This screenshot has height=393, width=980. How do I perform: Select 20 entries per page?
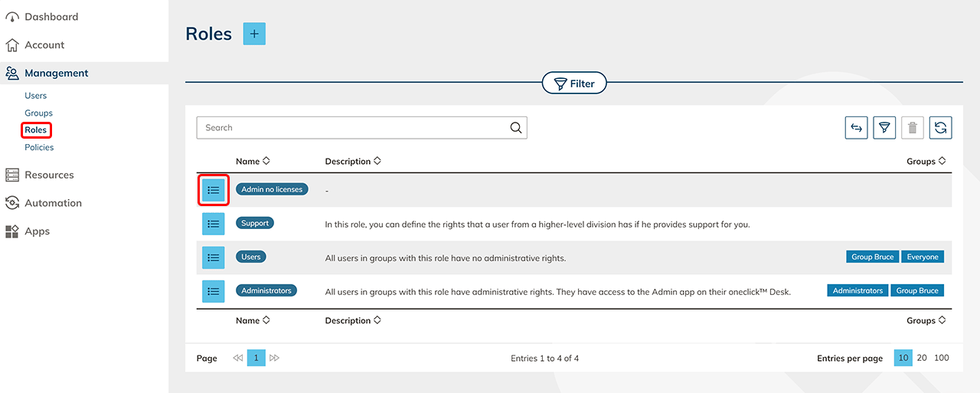click(x=922, y=358)
